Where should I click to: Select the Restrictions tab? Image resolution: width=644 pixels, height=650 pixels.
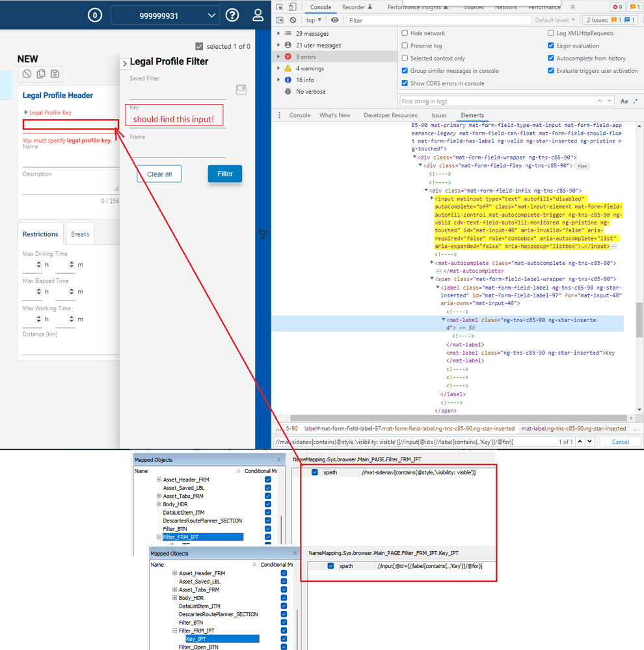[40, 234]
